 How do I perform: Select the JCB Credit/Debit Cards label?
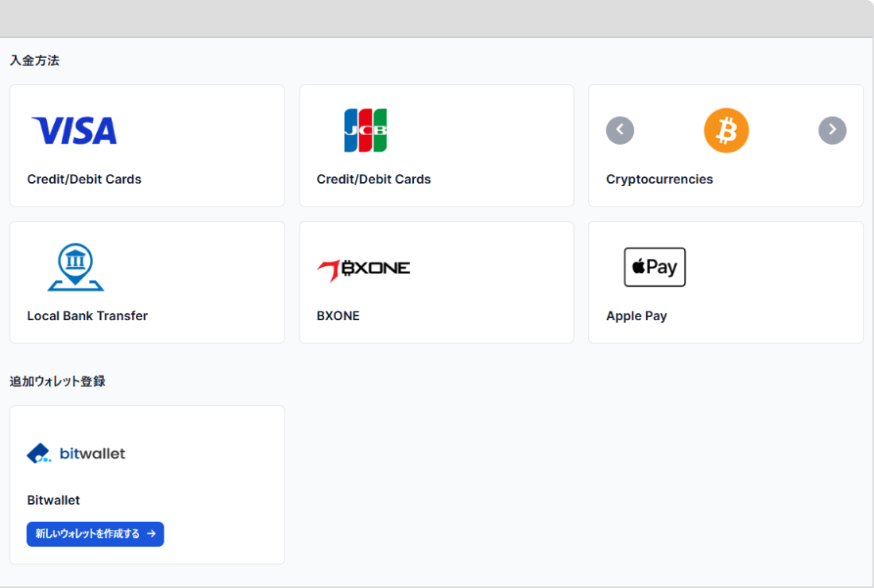pyautogui.click(x=373, y=180)
